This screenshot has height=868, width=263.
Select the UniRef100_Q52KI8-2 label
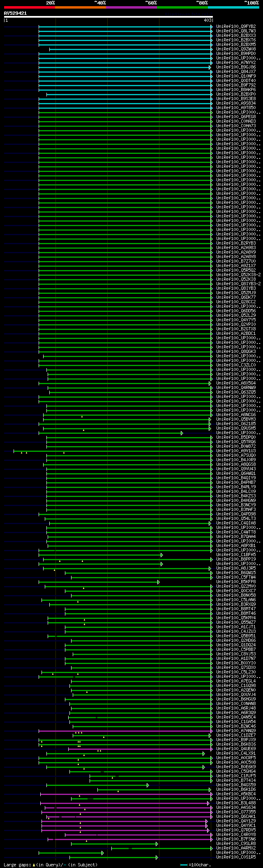[x=238, y=275]
